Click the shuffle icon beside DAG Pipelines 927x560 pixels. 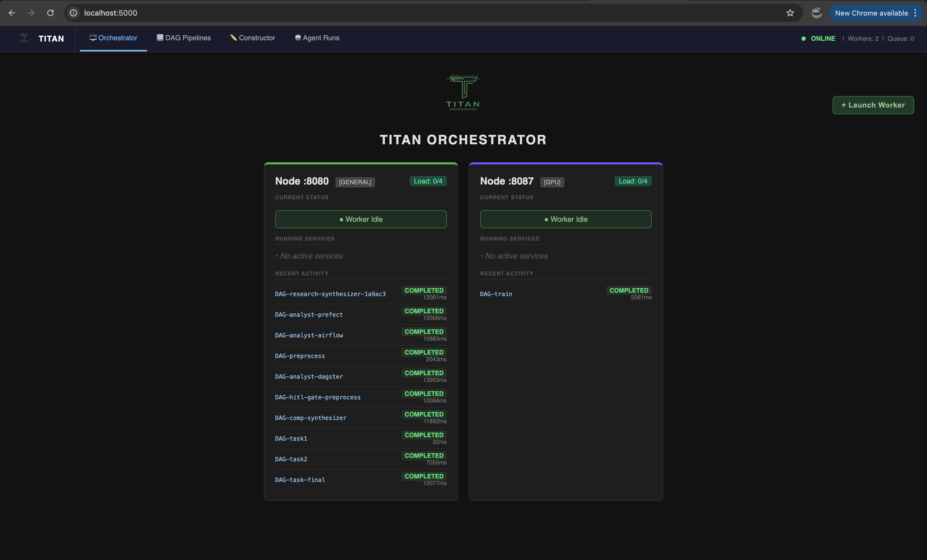point(160,38)
